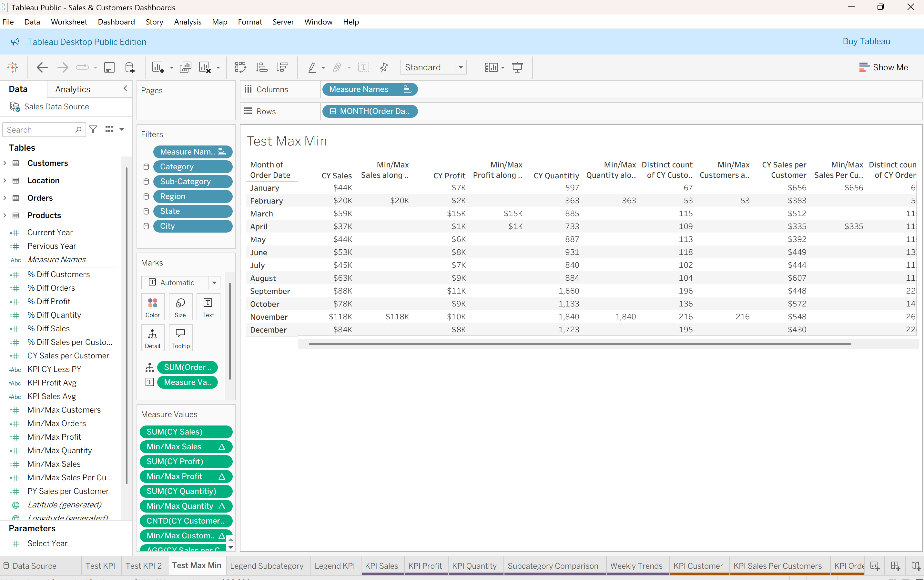924x580 pixels.
Task: Click the Region filter pill
Action: click(193, 196)
